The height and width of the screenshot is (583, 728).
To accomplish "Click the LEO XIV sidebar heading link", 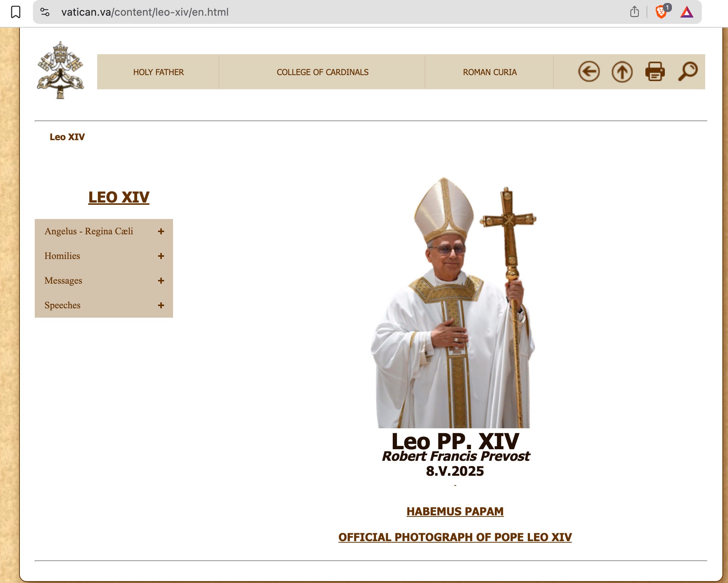I will tap(119, 197).
